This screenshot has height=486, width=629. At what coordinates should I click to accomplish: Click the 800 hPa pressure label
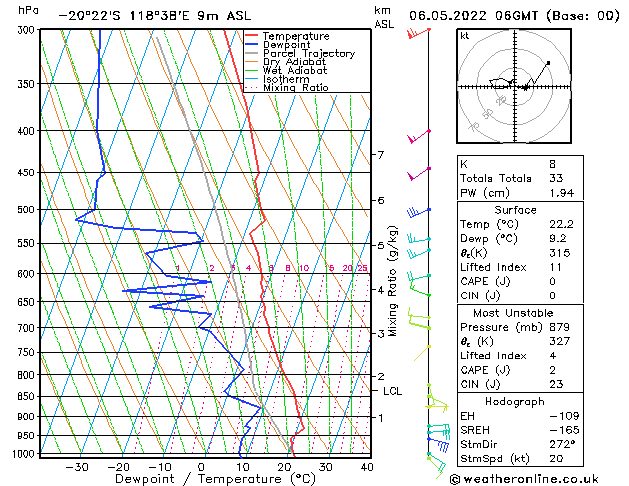point(29,375)
